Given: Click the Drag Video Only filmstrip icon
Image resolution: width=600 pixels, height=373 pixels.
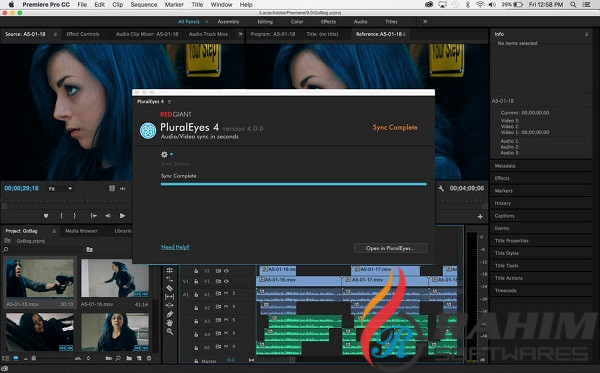Looking at the screenshot, I should (112, 188).
